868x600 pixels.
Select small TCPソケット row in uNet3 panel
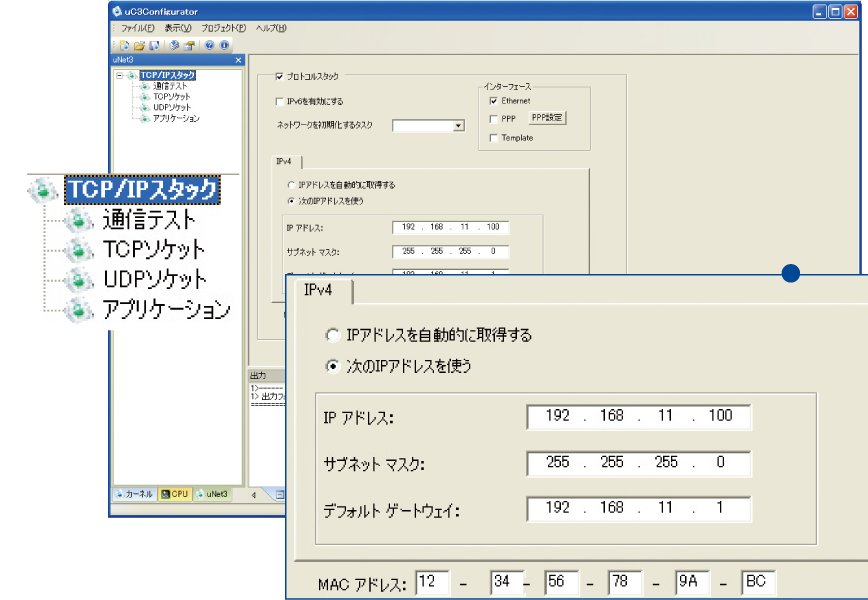pyautogui.click(x=172, y=96)
